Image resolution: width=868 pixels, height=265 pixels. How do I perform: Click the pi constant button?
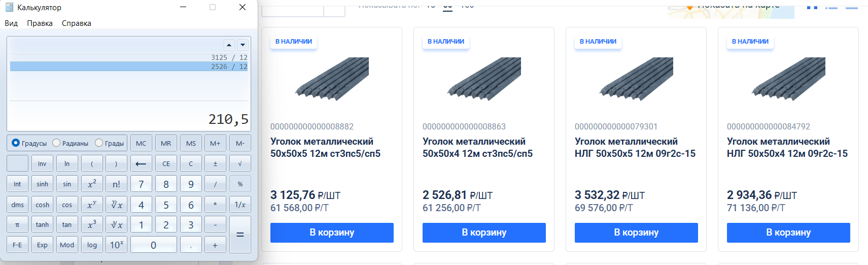[x=17, y=224]
